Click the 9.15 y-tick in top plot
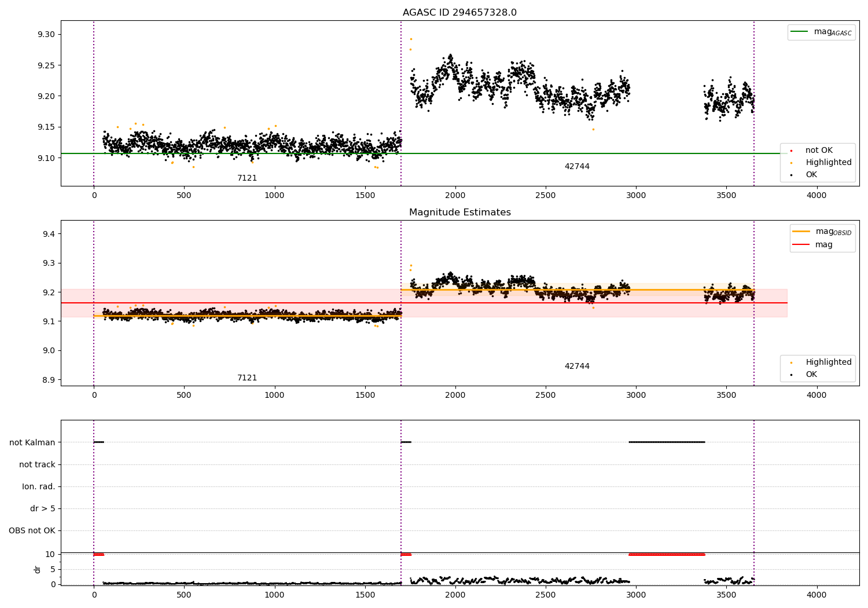 pos(46,127)
